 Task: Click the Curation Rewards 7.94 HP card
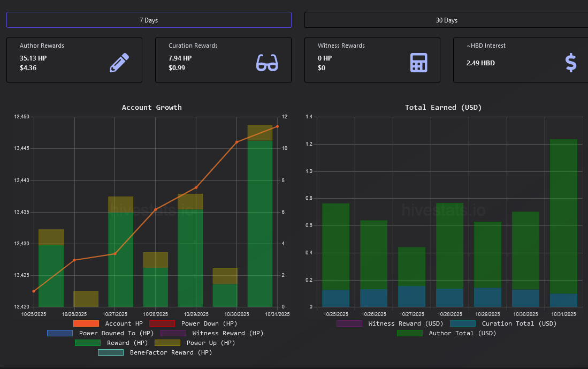pyautogui.click(x=223, y=60)
